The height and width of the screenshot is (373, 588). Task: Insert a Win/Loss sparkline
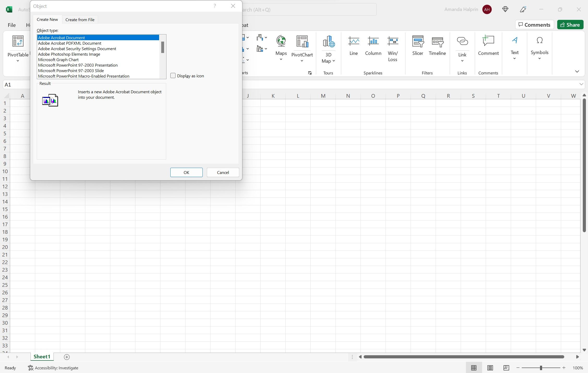393,47
